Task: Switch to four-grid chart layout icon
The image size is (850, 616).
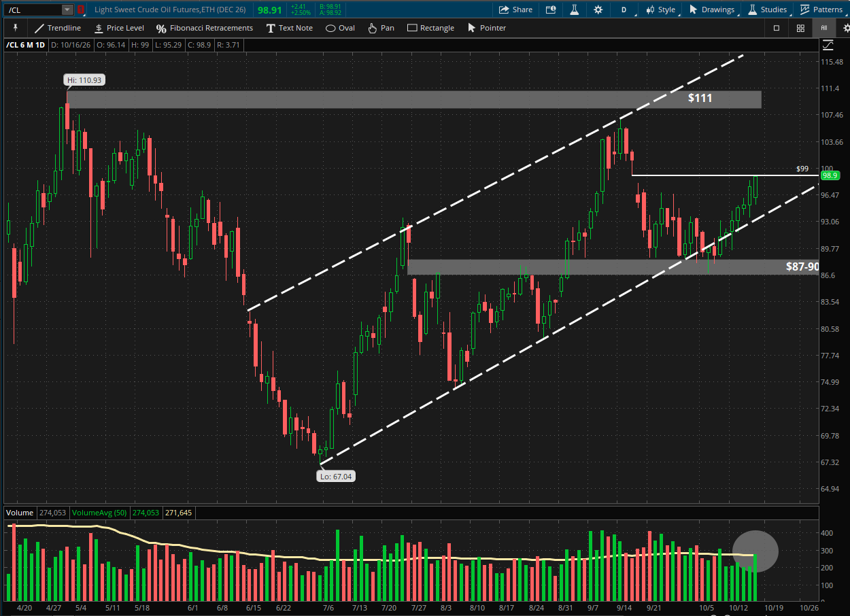Action: [x=800, y=28]
